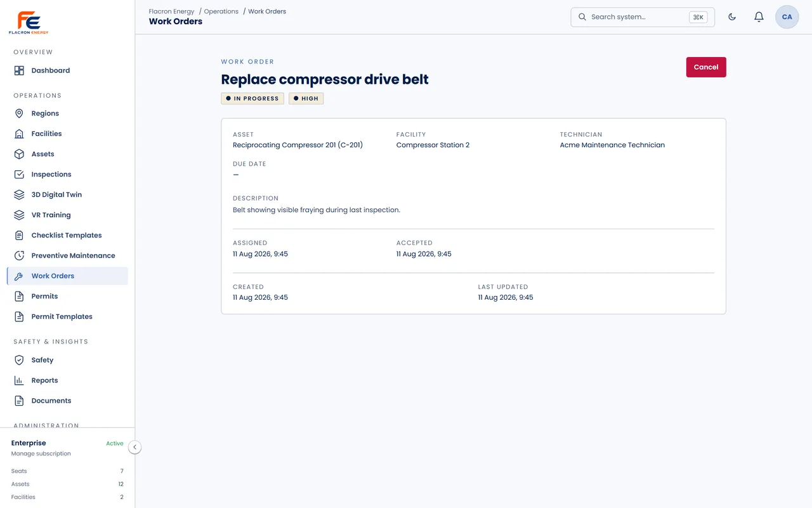Viewport: 812px width, 508px height.
Task: Click the Assigned date value
Action: pyautogui.click(x=260, y=254)
